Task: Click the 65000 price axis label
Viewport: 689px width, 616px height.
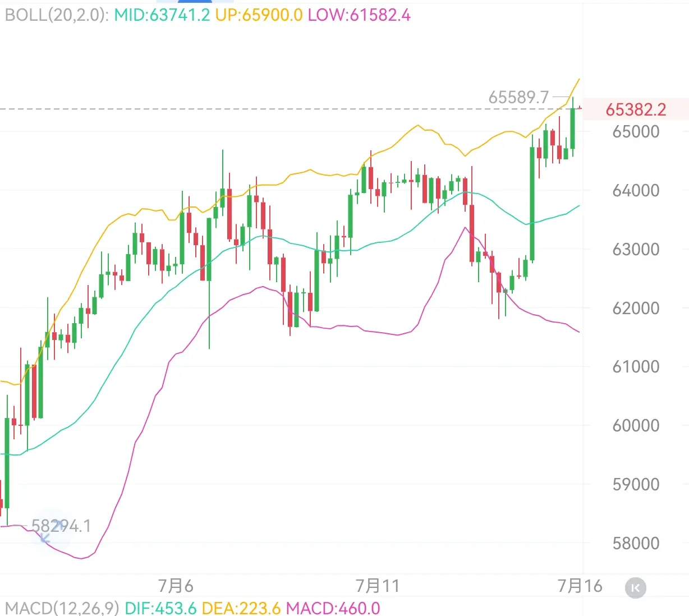Action: 636,132
